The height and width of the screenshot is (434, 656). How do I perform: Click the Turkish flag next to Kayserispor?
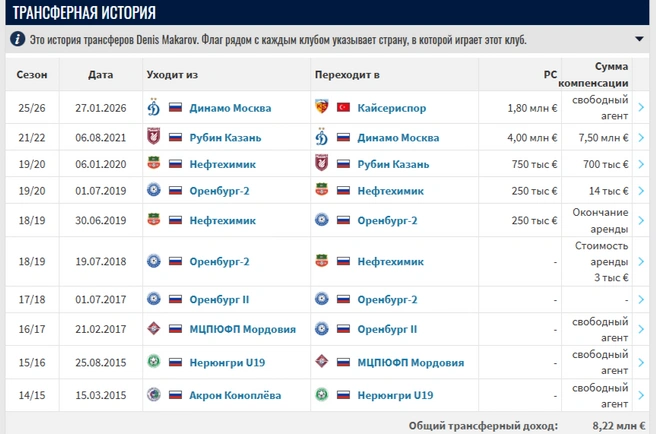(x=343, y=108)
